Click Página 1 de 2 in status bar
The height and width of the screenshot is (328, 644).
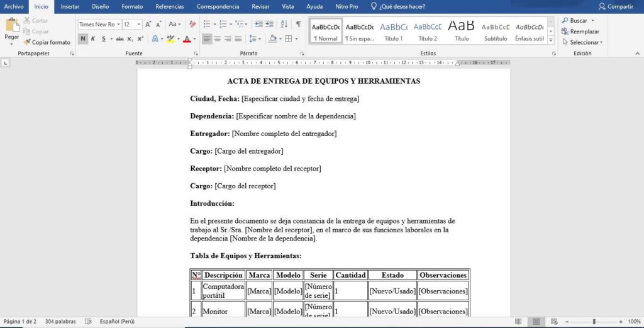tap(19, 322)
